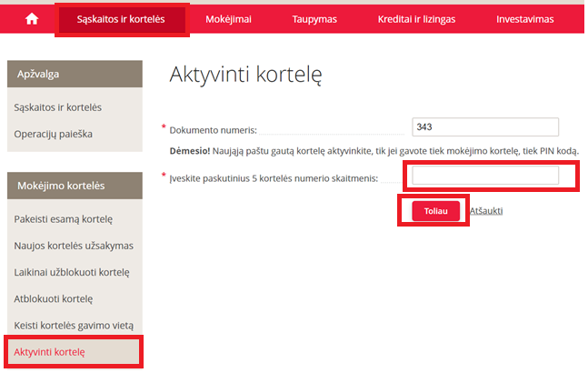Focus the last 5 card digits field

485,176
